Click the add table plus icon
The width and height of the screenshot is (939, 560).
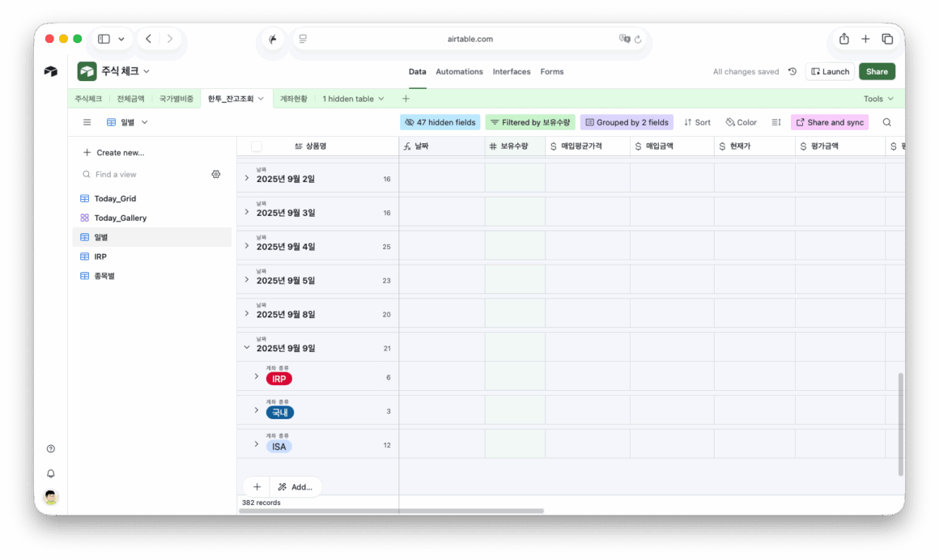(406, 99)
